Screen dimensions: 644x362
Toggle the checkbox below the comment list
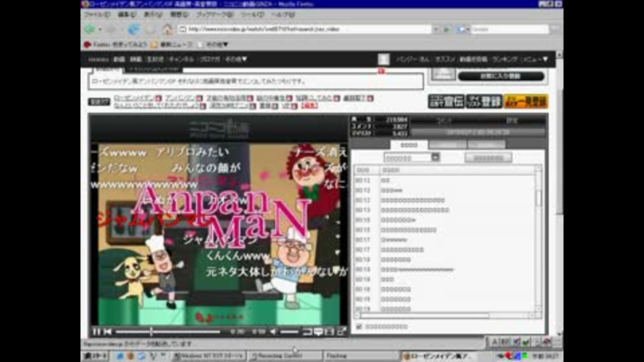pos(359,326)
